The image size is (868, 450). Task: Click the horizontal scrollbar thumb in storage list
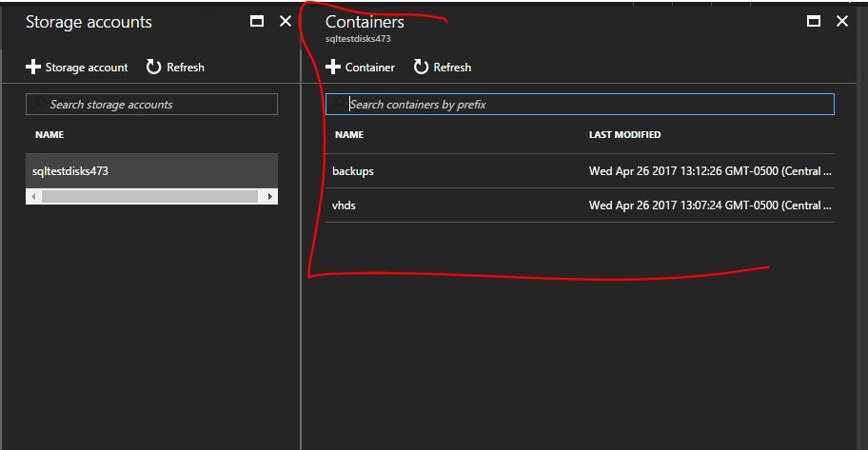pos(149,196)
